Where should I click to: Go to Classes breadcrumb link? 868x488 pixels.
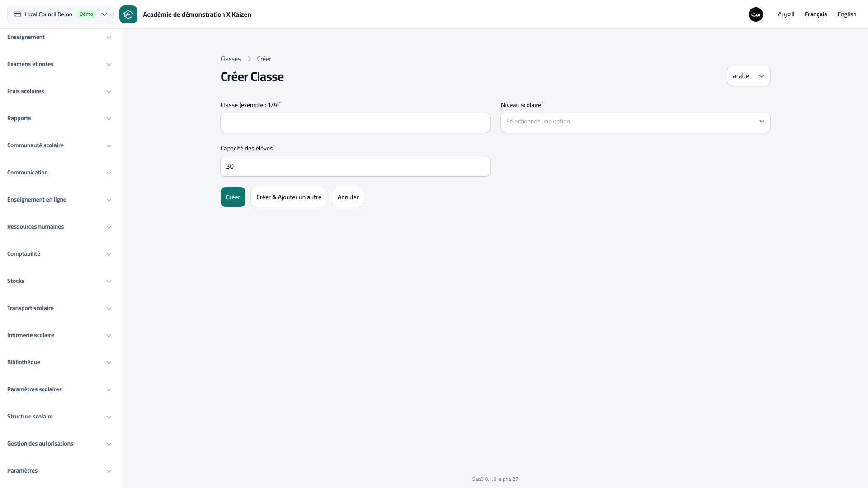231,59
